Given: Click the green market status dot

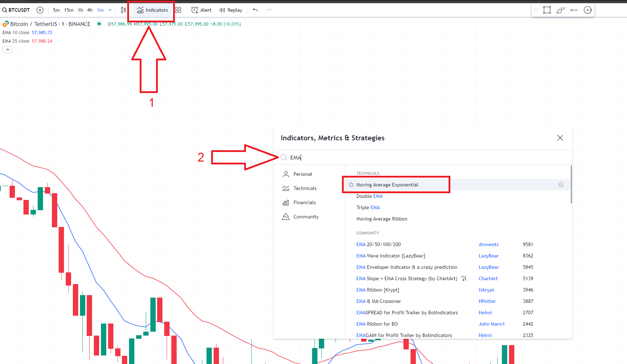Looking at the screenshot, I should pos(99,24).
